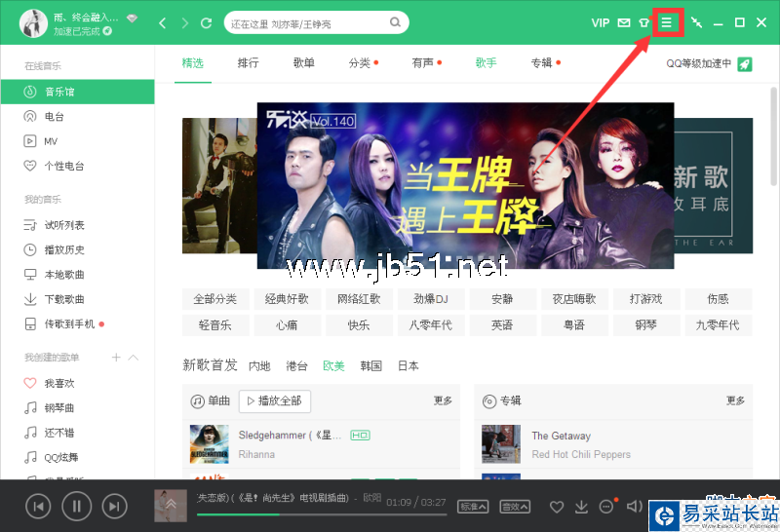Select the 轻音乐 category
The image size is (780, 532).
pos(214,325)
